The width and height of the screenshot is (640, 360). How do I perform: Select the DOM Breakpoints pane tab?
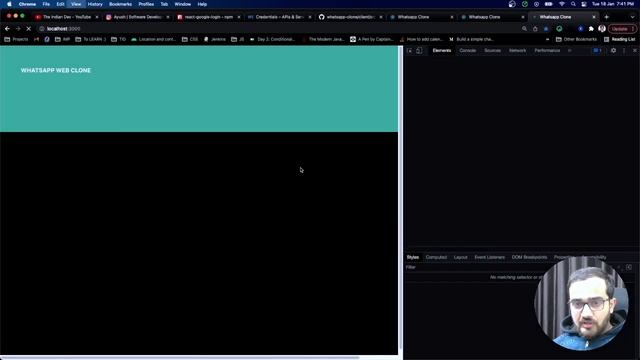tap(529, 257)
